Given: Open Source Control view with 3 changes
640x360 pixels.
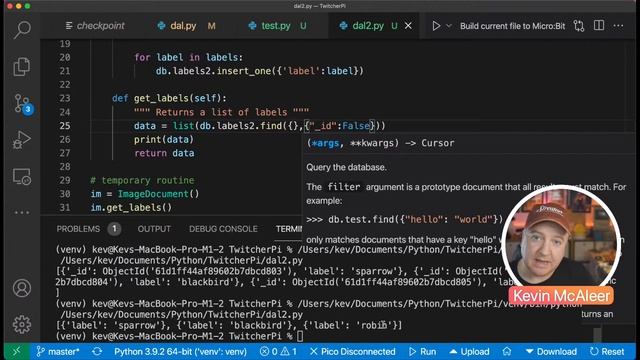Looking at the screenshot, I should point(22,103).
